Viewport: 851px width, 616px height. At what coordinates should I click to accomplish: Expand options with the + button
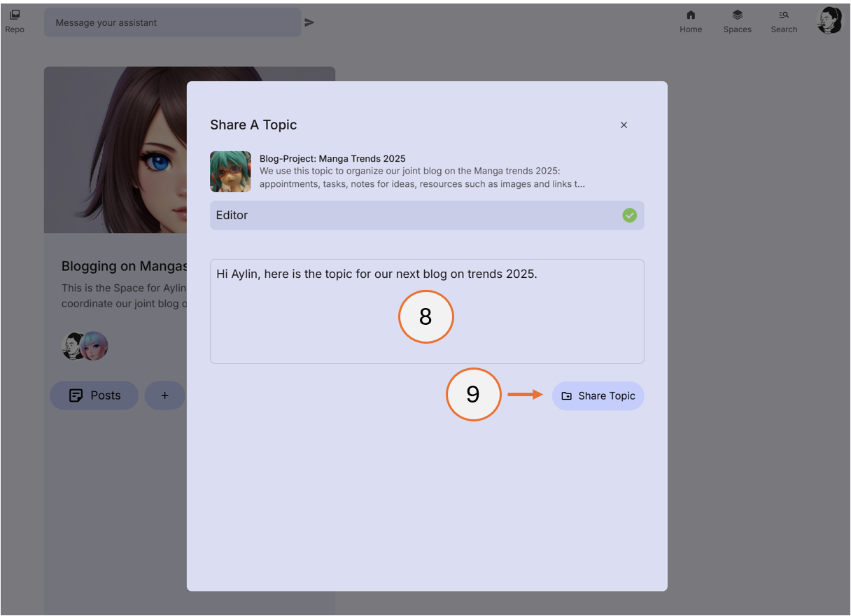[164, 395]
